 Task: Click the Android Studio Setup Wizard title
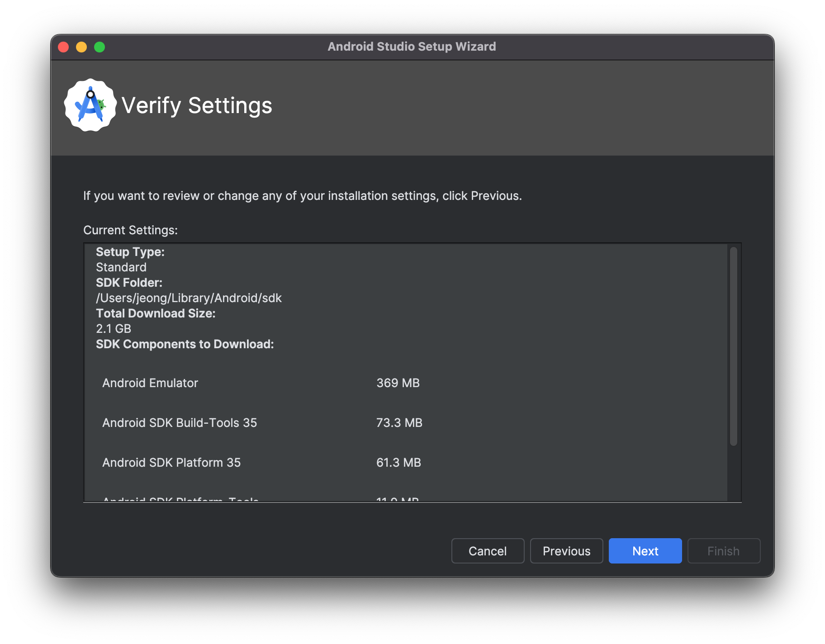412,47
